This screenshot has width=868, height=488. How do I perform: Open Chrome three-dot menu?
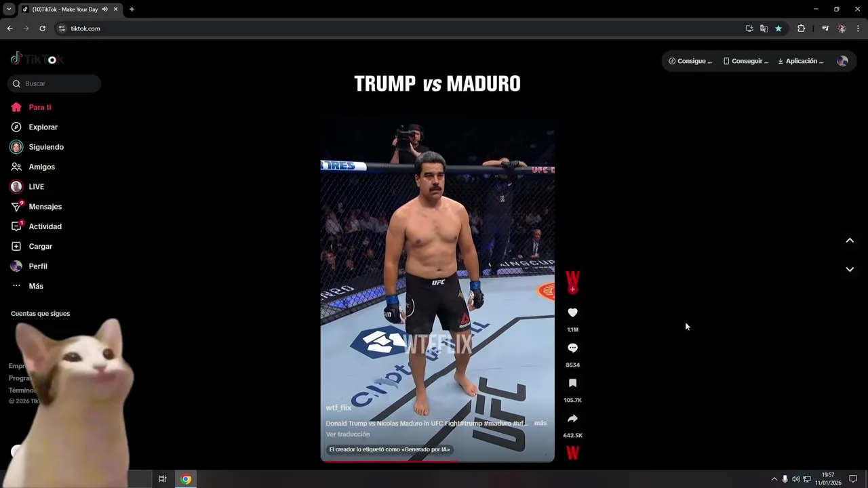858,28
